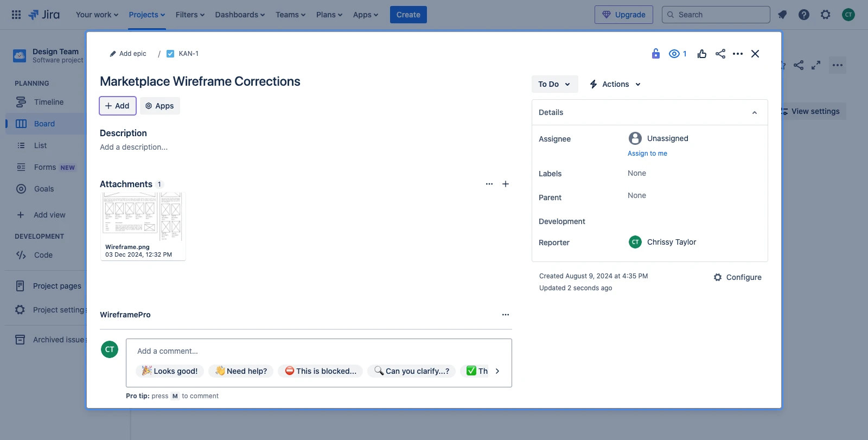Open the Actions dropdown
868x440 pixels.
tap(615, 84)
